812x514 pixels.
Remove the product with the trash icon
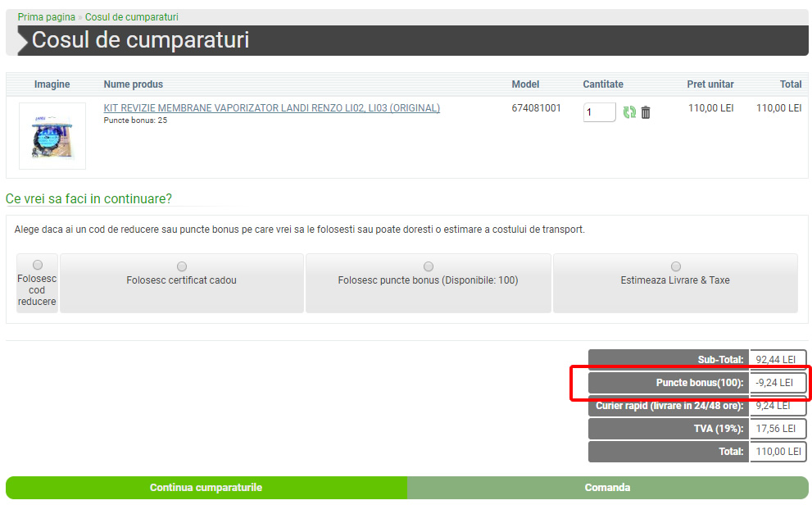[646, 112]
